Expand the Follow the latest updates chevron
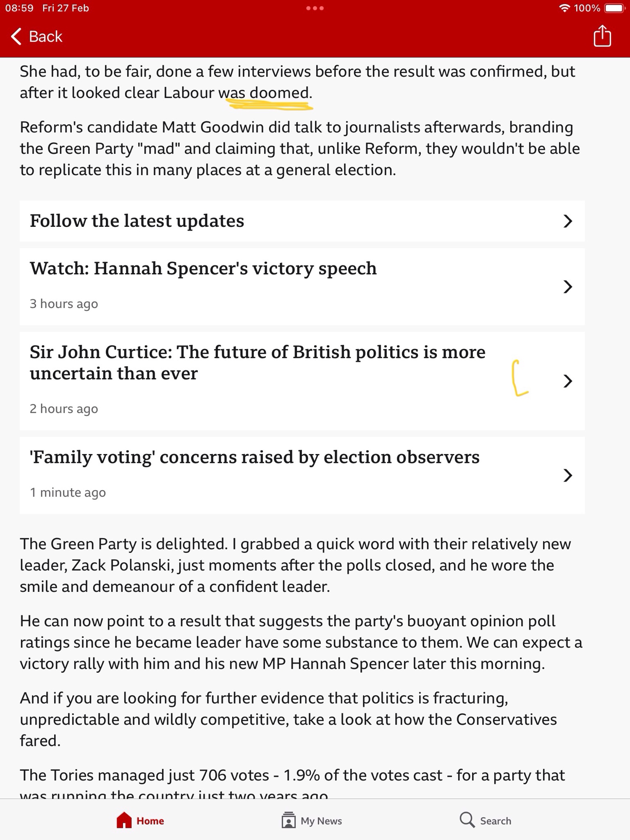 (567, 221)
